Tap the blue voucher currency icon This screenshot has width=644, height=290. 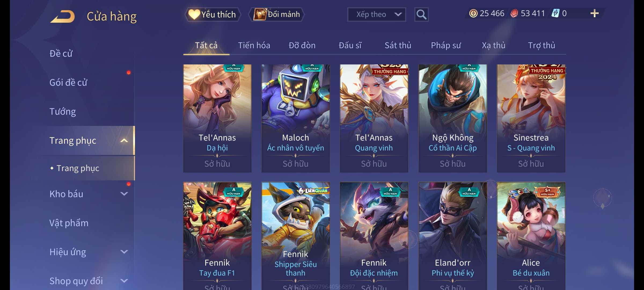(x=555, y=13)
